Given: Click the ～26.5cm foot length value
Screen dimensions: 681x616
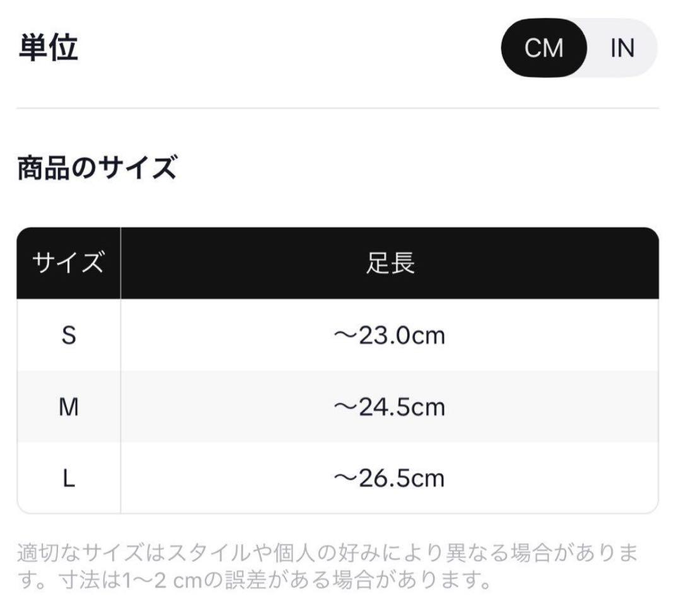Looking at the screenshot, I should (x=389, y=479).
